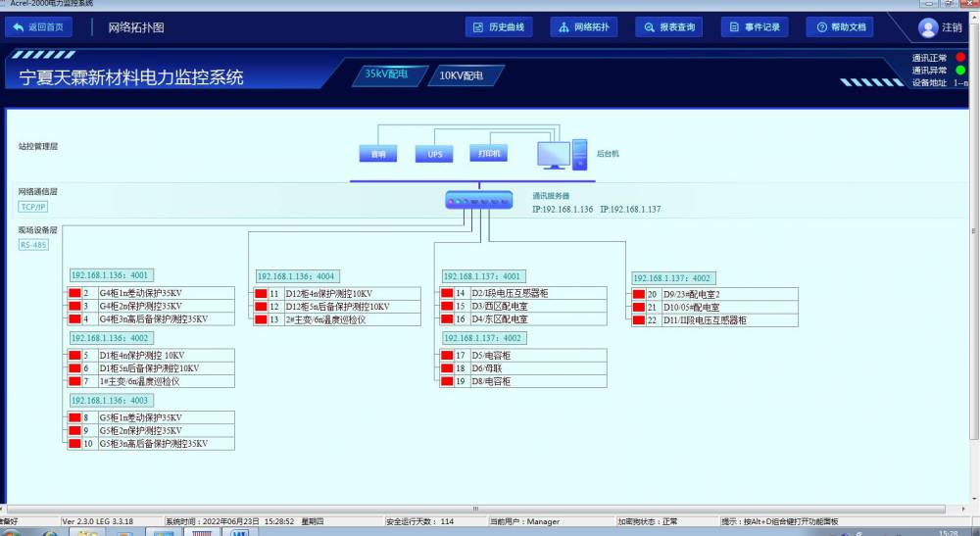
Task: Switch to the 10KV配电 tab
Action: point(461,75)
